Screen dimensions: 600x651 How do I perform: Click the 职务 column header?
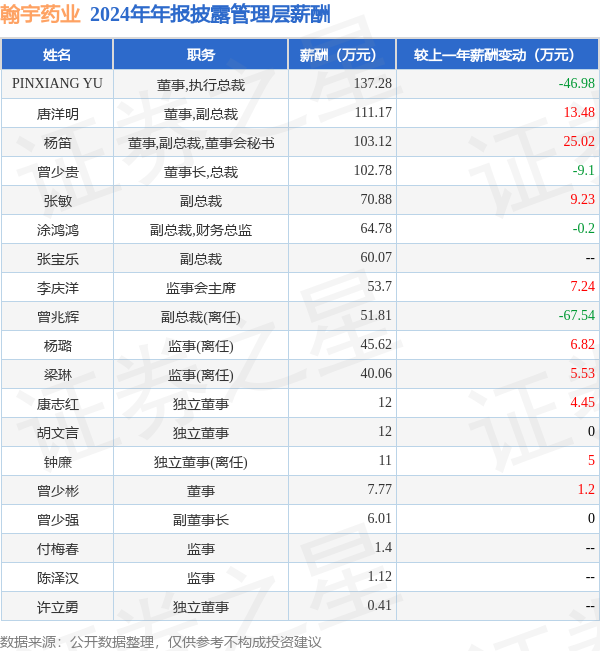coord(201,54)
